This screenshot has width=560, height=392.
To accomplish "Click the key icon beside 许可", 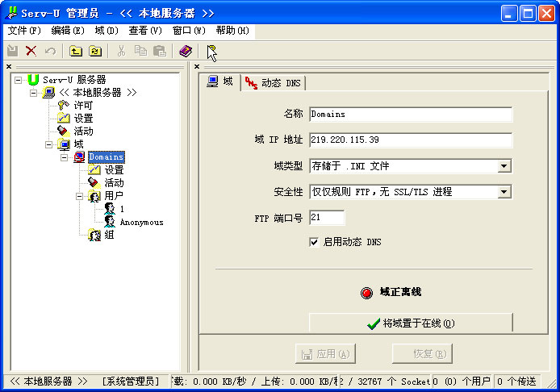I will click(63, 106).
